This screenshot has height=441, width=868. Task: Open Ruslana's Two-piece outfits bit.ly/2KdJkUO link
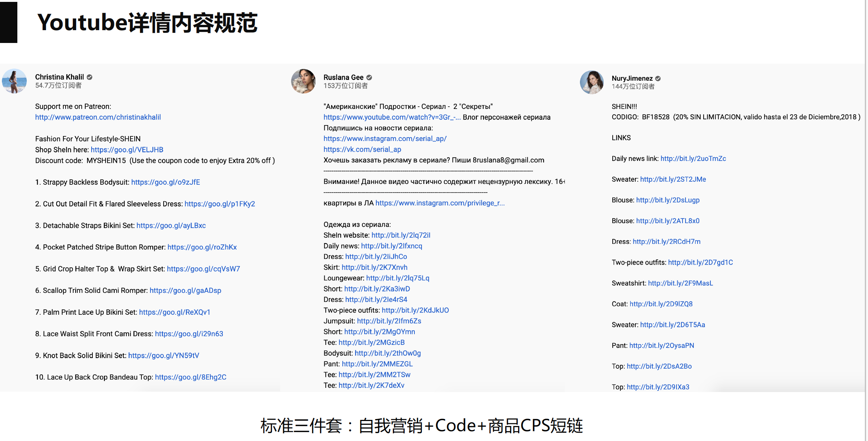[x=416, y=310]
